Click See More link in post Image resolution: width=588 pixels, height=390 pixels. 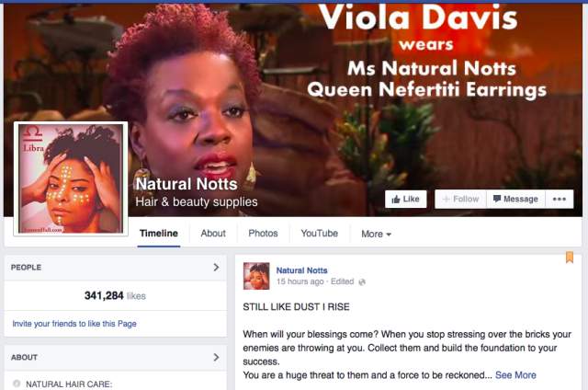click(x=515, y=375)
